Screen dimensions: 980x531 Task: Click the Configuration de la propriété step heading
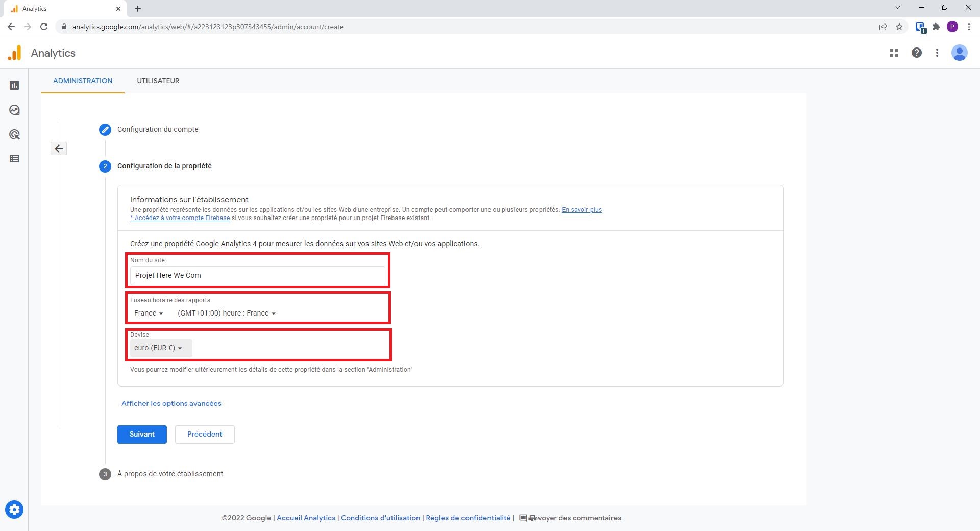coord(164,166)
